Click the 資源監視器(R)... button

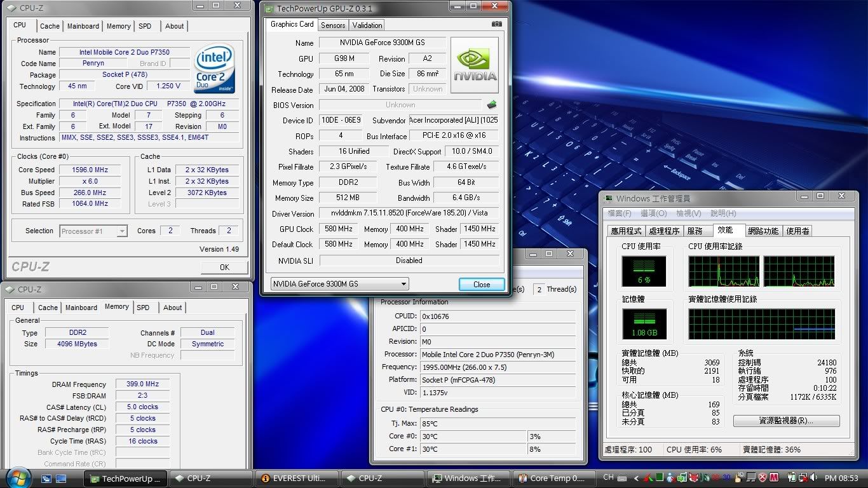pyautogui.click(x=786, y=421)
